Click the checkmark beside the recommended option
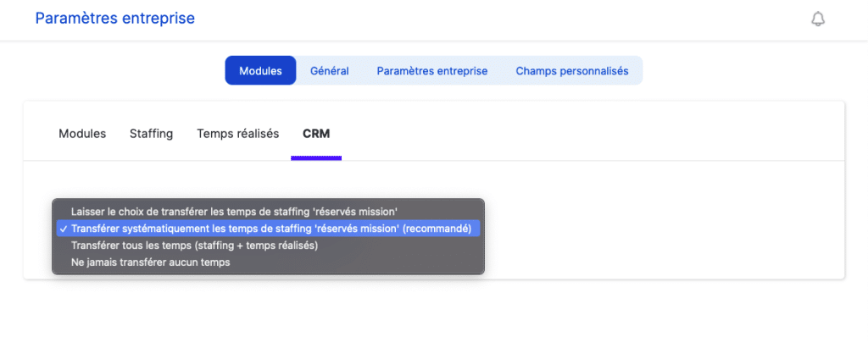The width and height of the screenshot is (868, 342). 64,229
